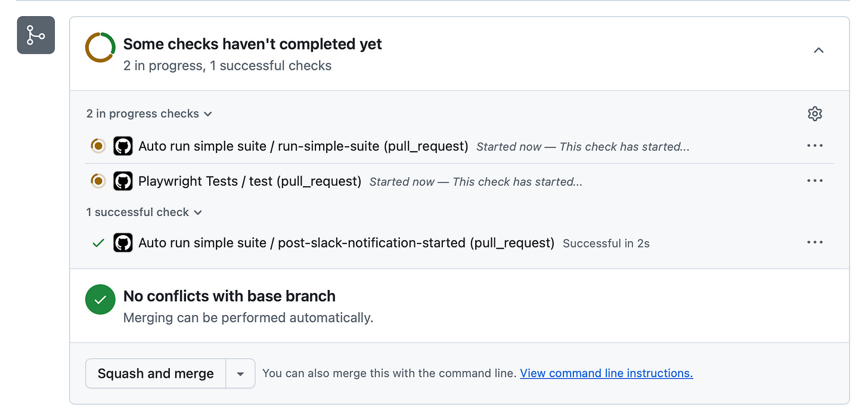
Task: Click the git merge branch icon
Action: [x=36, y=35]
